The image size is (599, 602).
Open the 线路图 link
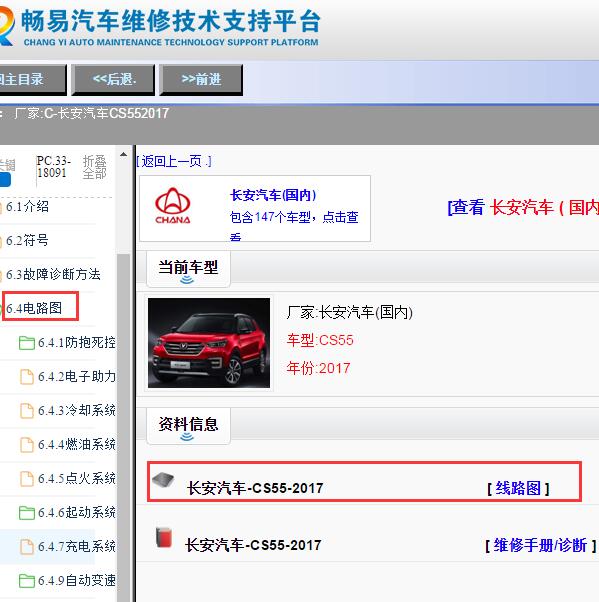click(x=518, y=488)
